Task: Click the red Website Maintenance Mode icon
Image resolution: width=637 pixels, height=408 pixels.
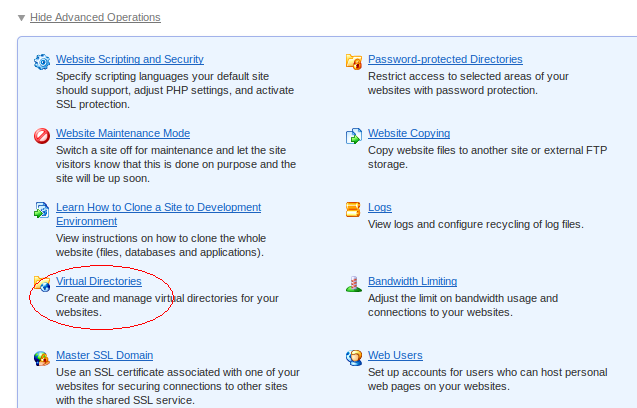Action: (42, 136)
